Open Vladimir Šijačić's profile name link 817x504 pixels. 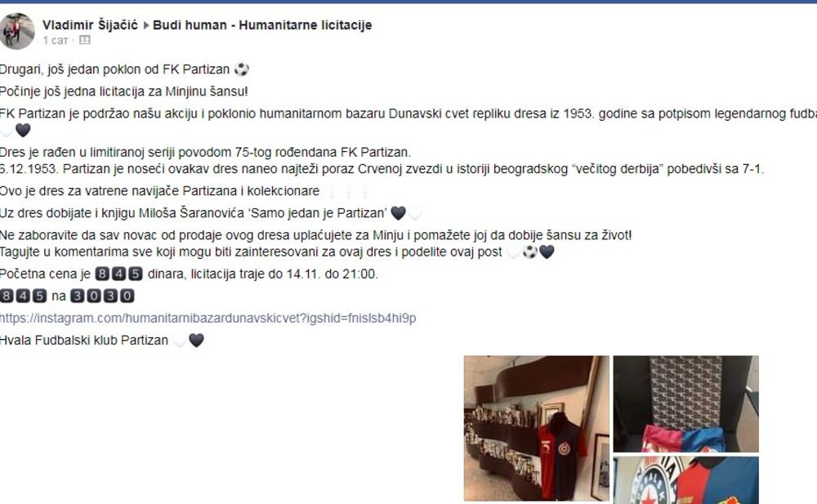tap(90, 25)
